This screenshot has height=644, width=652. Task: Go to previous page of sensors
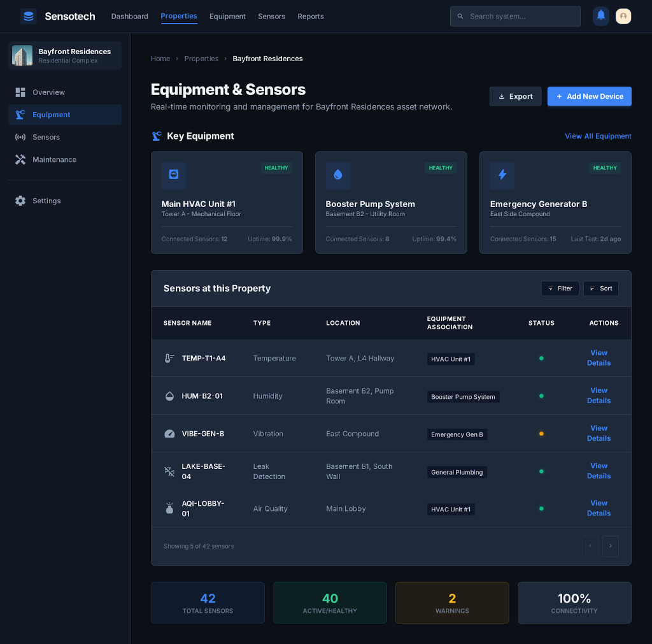590,547
